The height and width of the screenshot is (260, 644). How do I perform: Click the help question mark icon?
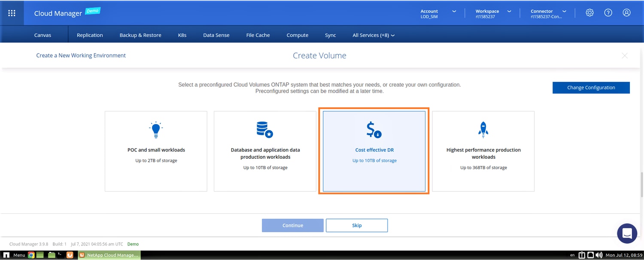point(608,13)
